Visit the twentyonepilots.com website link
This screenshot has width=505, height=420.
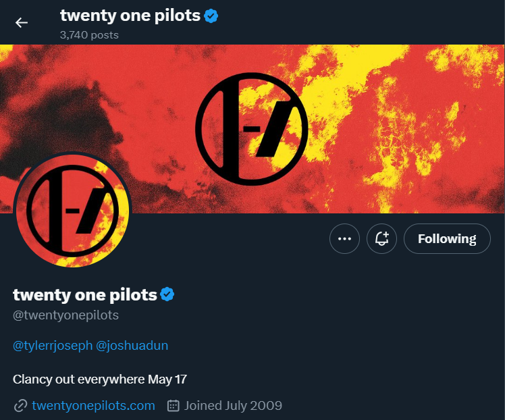[x=93, y=406]
